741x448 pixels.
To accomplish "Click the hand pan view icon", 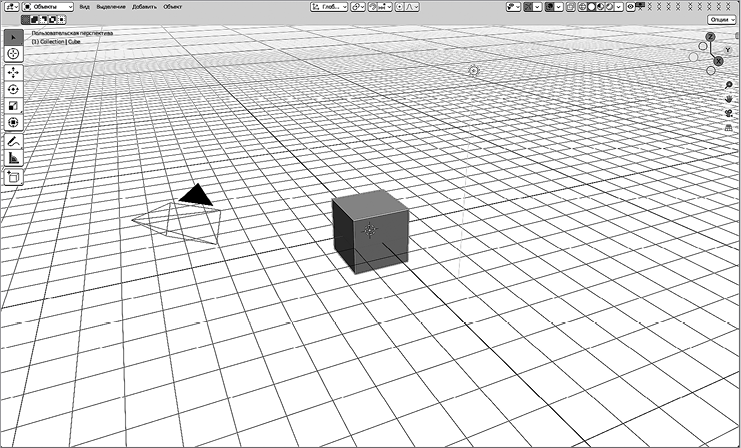I will (x=729, y=99).
